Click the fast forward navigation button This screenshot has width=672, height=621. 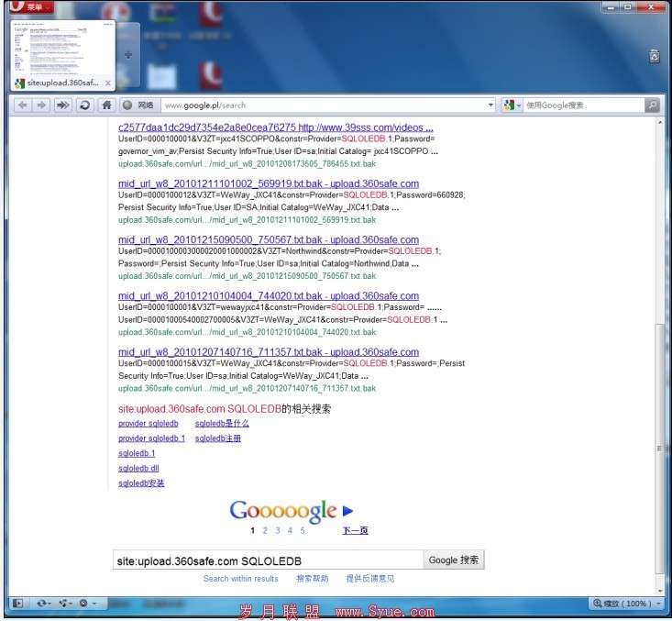(x=63, y=105)
